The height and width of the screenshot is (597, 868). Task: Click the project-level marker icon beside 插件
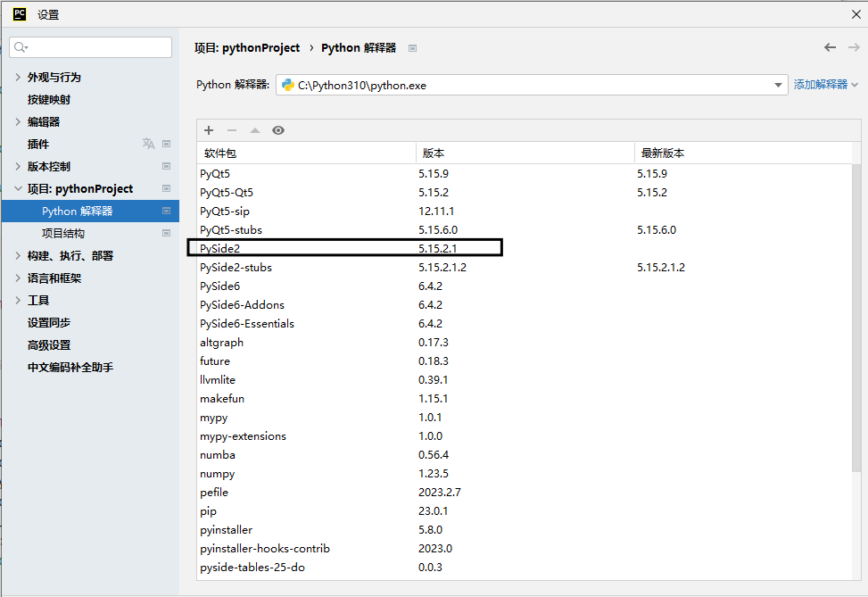pyautogui.click(x=166, y=144)
